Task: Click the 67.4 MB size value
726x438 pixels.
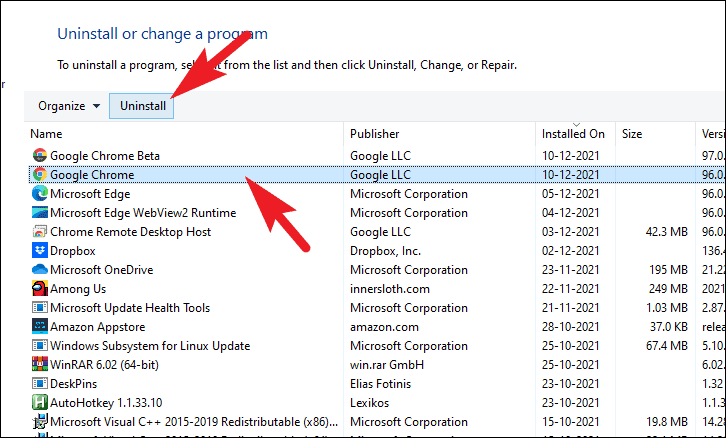Action: 667,345
